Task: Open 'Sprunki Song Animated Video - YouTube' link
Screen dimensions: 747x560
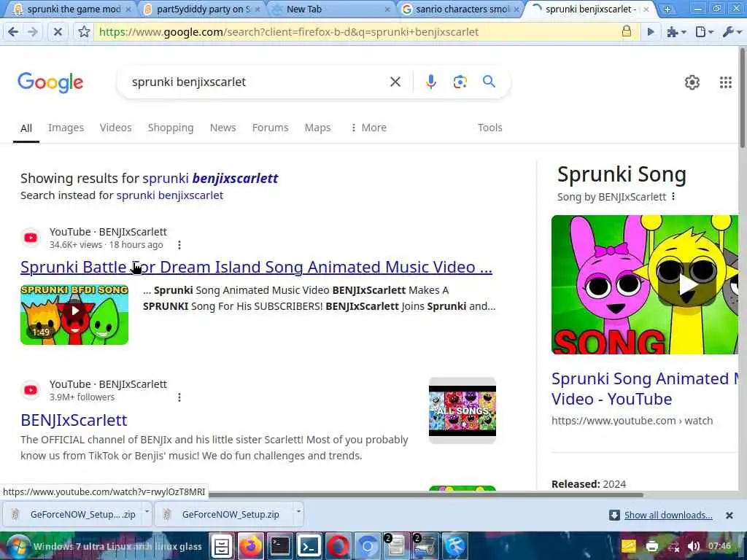Action: pyautogui.click(x=645, y=389)
